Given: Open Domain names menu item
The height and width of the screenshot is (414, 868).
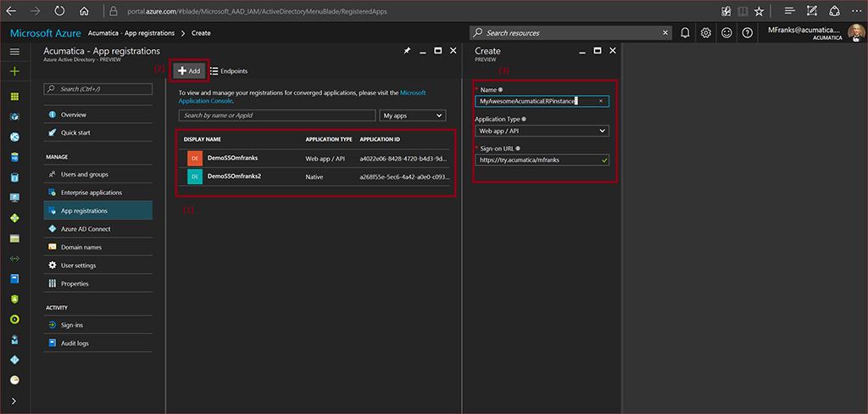Looking at the screenshot, I should pyautogui.click(x=98, y=247).
